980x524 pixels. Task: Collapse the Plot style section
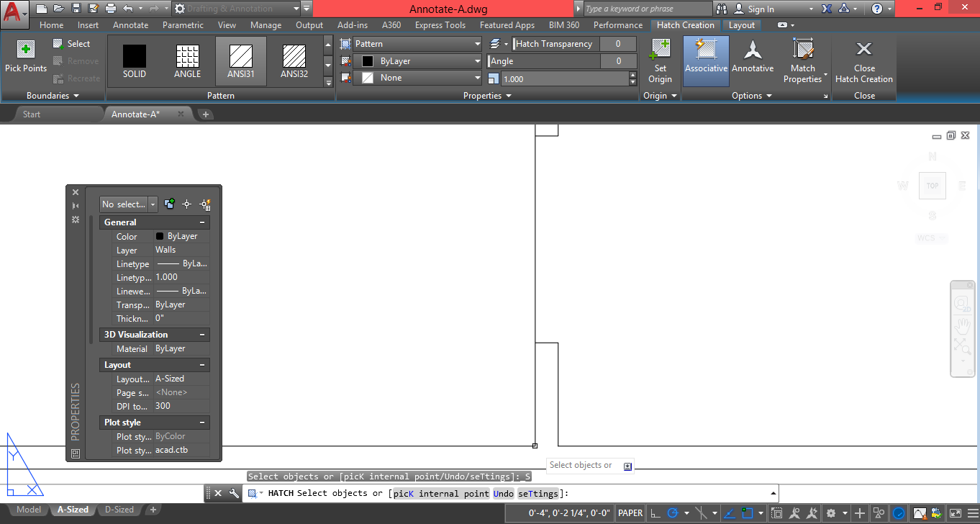click(x=204, y=423)
